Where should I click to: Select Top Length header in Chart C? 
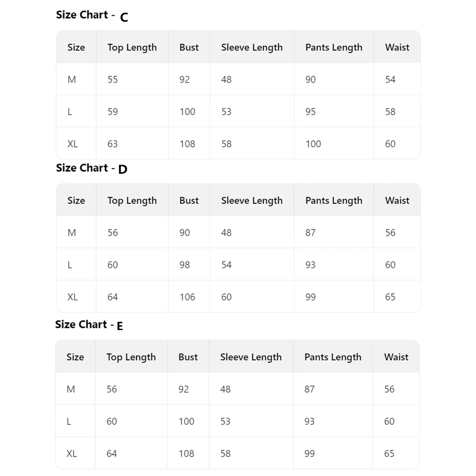(132, 47)
